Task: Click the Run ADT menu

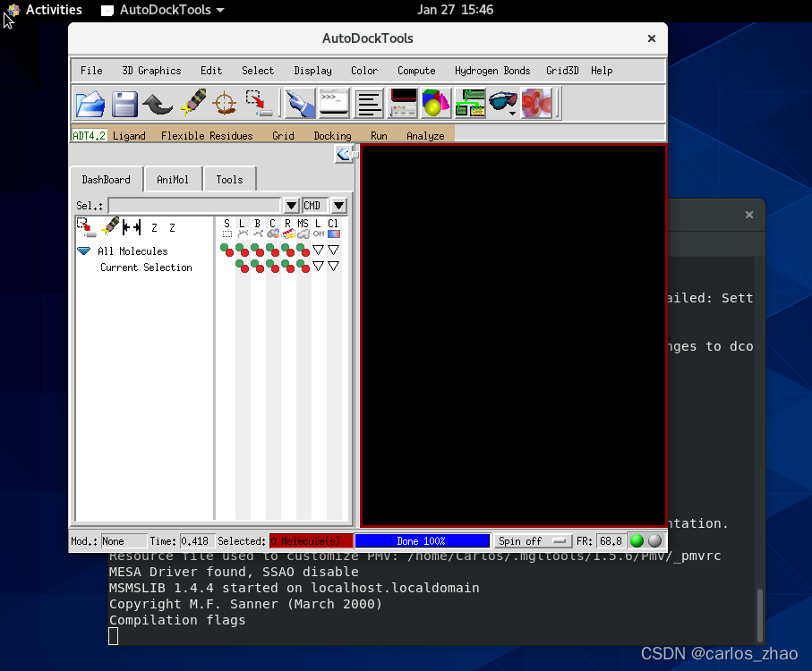Action: coord(379,136)
